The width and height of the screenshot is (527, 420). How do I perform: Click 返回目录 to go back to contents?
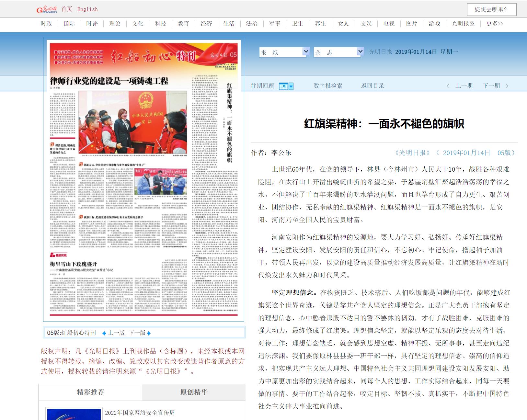click(373, 86)
